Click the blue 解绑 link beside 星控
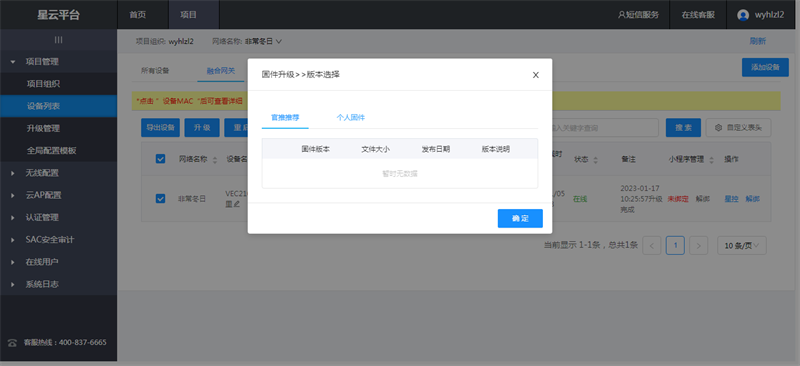Viewport: 800px width, 366px height. (752, 199)
